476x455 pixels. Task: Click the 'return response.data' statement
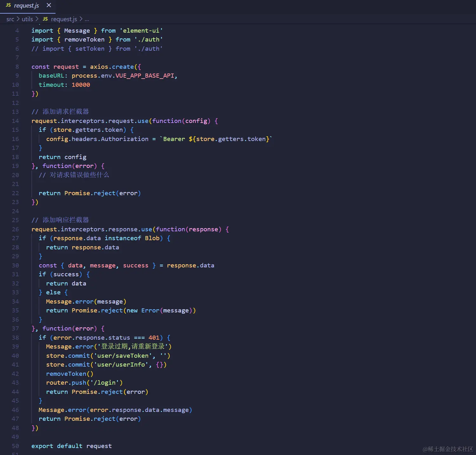82,247
